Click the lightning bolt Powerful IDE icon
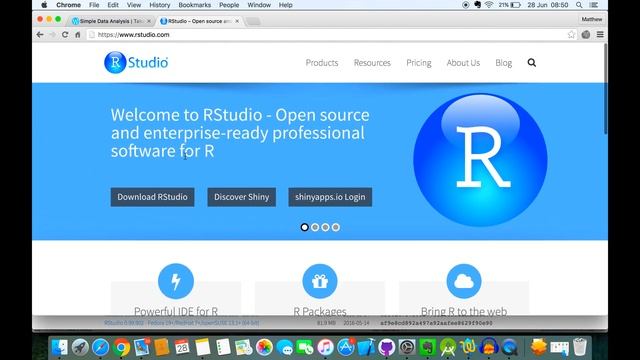This screenshot has width=640, height=360. pyautogui.click(x=176, y=281)
